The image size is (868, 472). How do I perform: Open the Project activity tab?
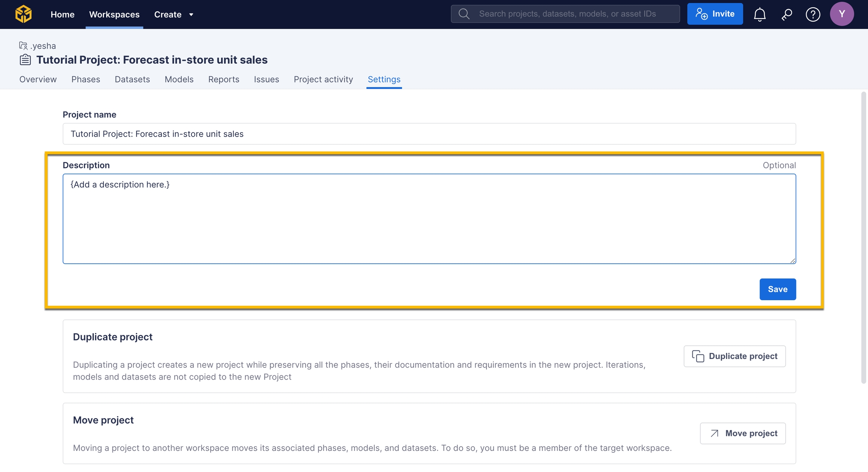click(323, 79)
